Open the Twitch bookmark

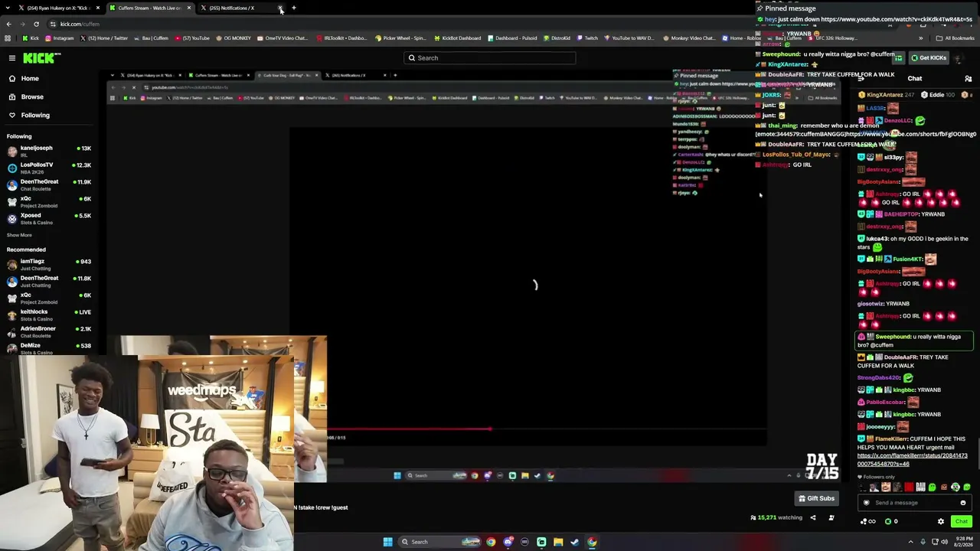pos(588,38)
